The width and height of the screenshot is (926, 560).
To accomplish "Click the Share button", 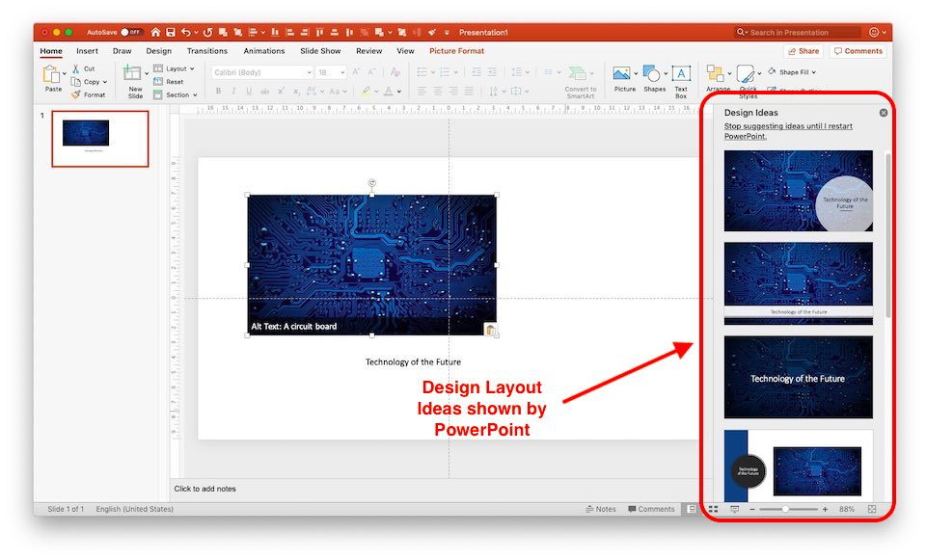I will tap(803, 51).
